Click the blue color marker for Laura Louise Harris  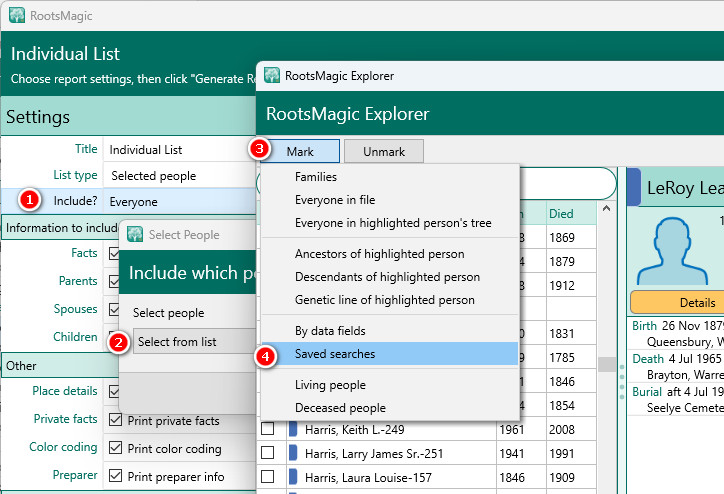point(292,477)
